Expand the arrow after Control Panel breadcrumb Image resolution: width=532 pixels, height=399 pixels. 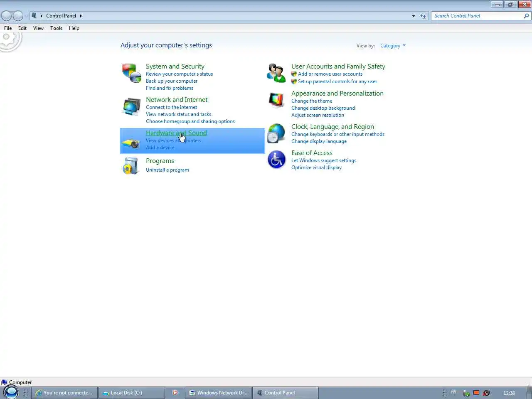81,16
